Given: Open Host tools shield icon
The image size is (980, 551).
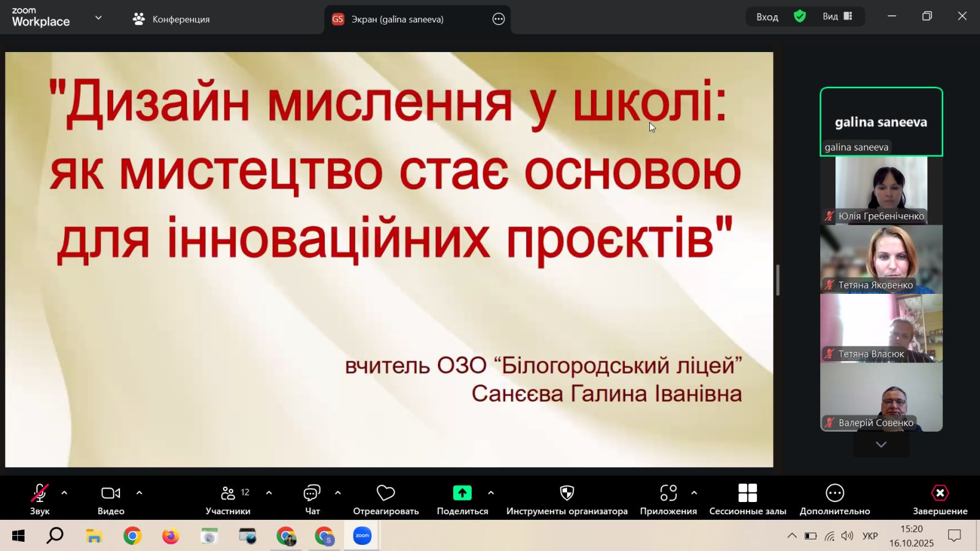Looking at the screenshot, I should coord(567,493).
